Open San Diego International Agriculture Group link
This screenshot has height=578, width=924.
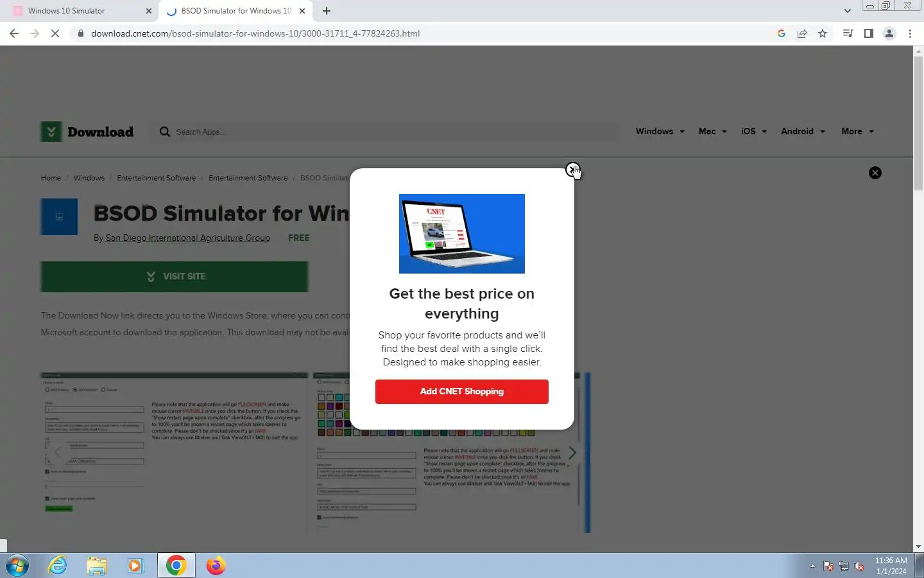pyautogui.click(x=187, y=238)
